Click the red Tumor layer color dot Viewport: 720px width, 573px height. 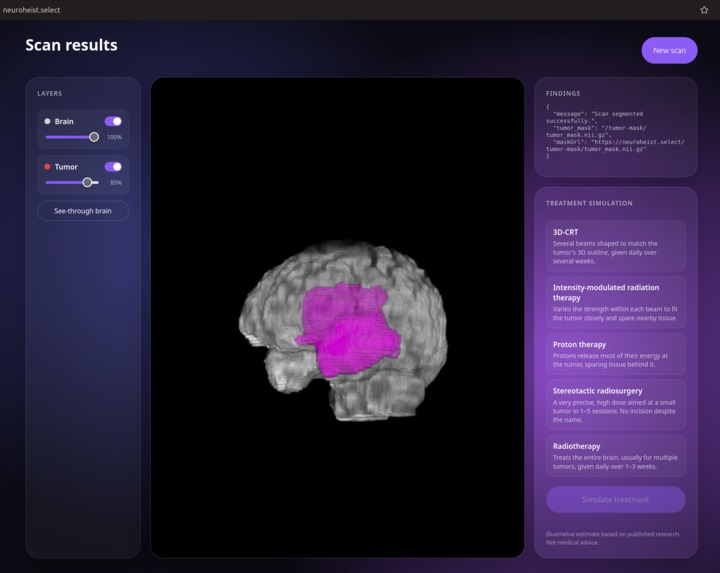(47, 167)
